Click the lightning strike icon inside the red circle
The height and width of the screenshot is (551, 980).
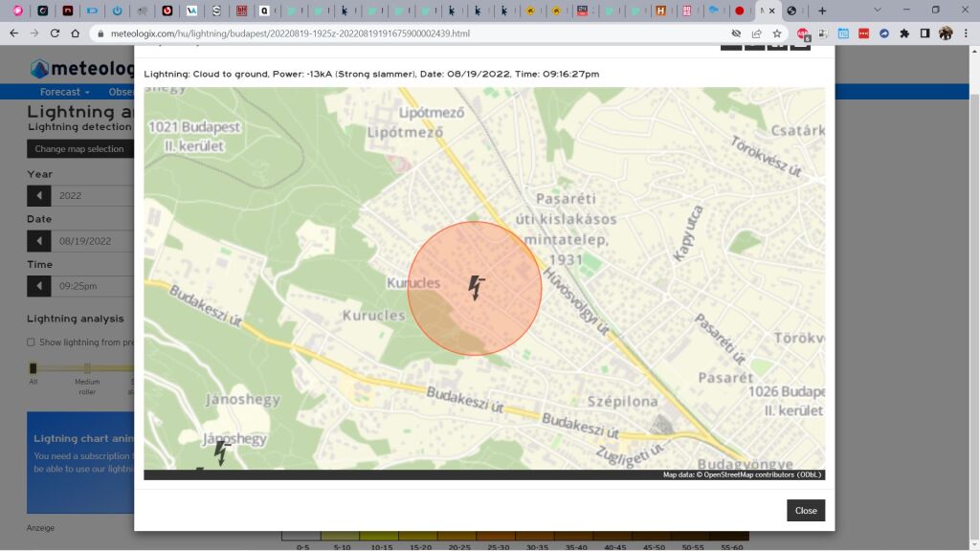coord(476,287)
